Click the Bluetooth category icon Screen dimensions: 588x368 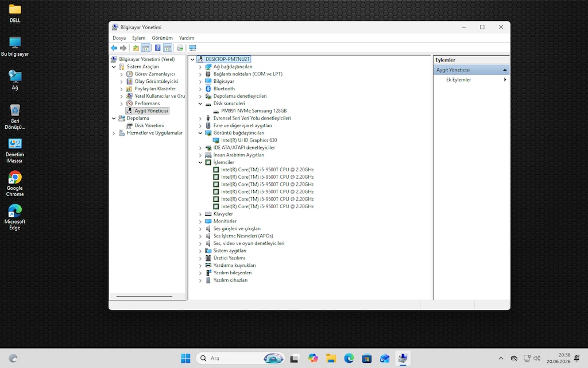pos(208,89)
